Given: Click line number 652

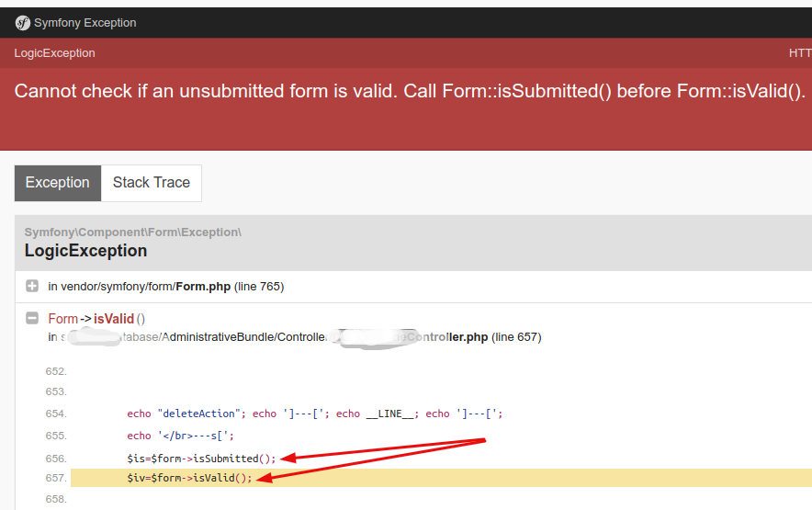Looking at the screenshot, I should (x=56, y=371).
